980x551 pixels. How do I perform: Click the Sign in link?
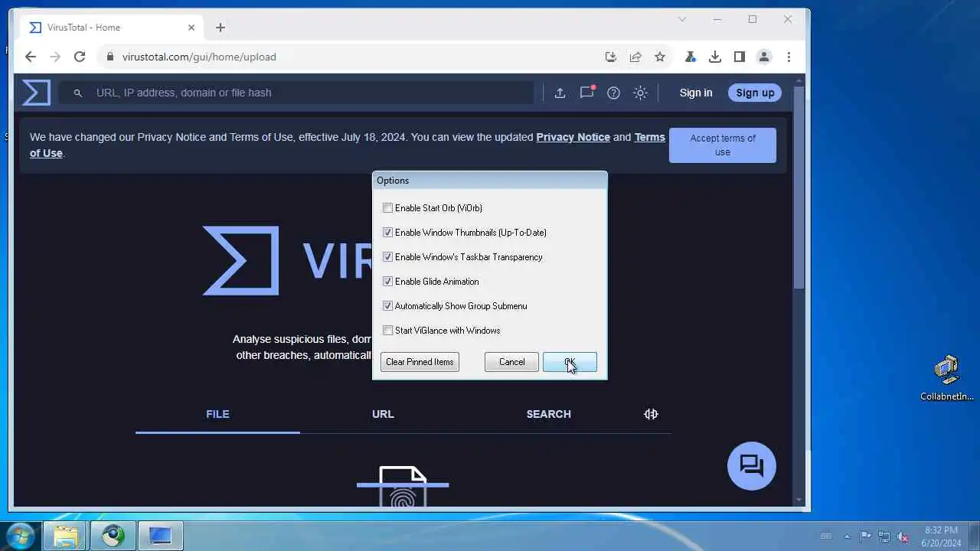click(696, 93)
